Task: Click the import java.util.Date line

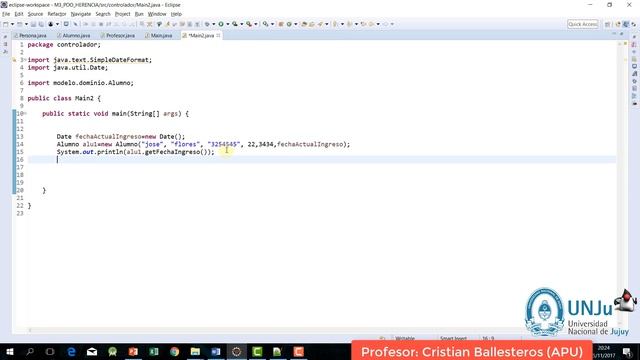Action: (68, 68)
